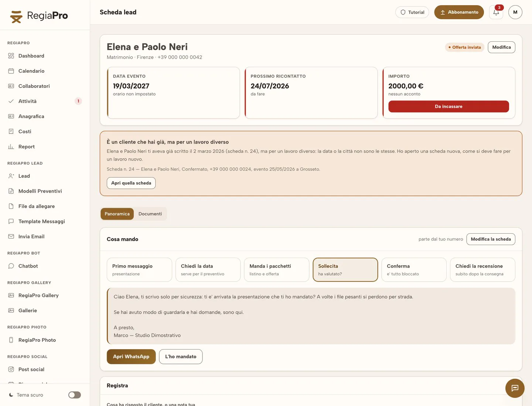Click Apri quella scheda button

131,183
